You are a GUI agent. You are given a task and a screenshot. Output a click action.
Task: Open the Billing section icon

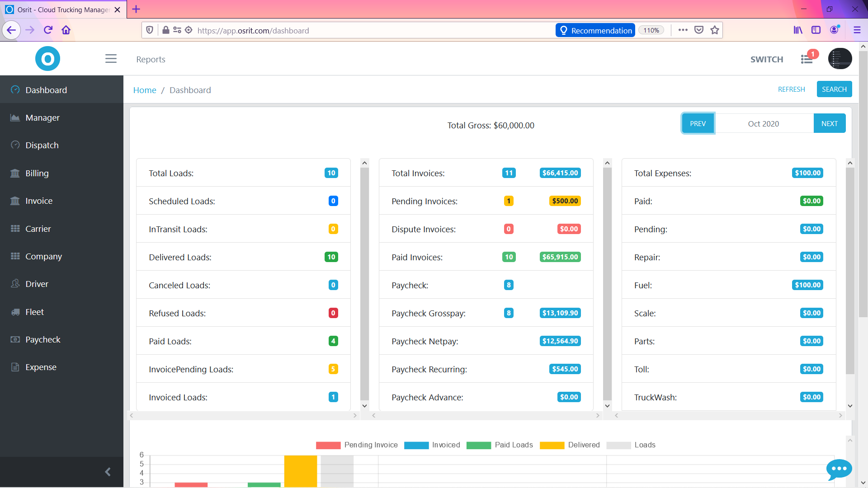click(15, 173)
